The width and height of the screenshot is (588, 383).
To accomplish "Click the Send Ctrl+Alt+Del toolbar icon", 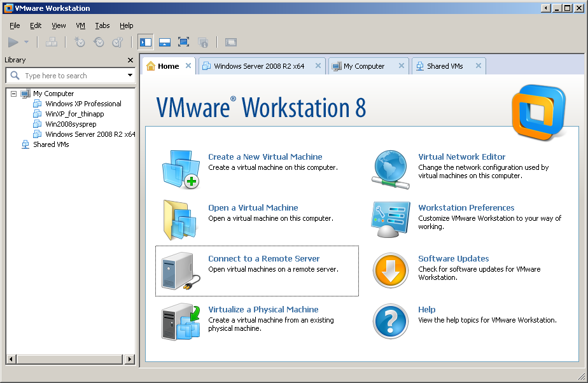I will point(52,43).
